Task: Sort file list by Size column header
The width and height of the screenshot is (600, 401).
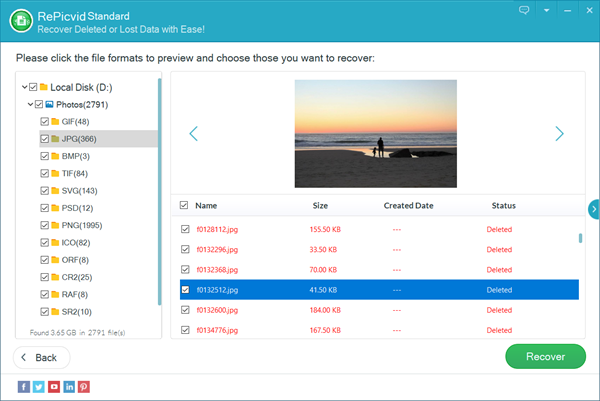Action: pyautogui.click(x=320, y=205)
